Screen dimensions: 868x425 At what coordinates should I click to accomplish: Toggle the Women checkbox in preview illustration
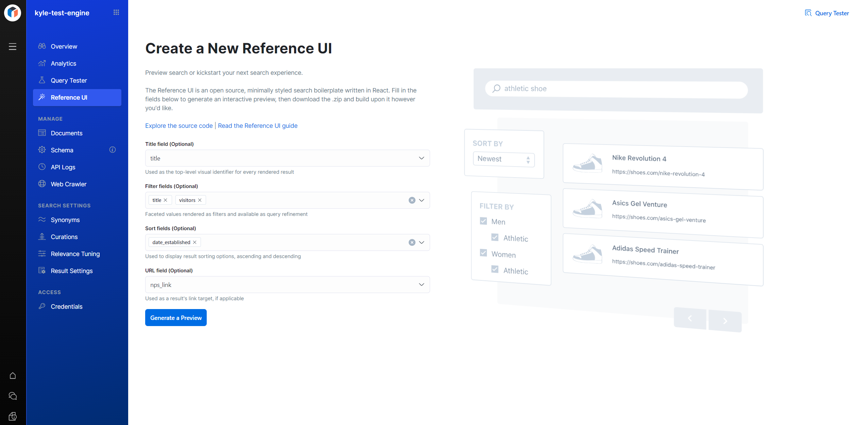click(483, 253)
